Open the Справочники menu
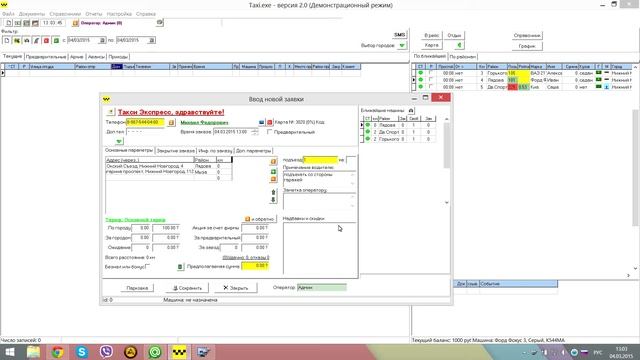Screen dimensions: 640x360 pyautogui.click(x=65, y=14)
